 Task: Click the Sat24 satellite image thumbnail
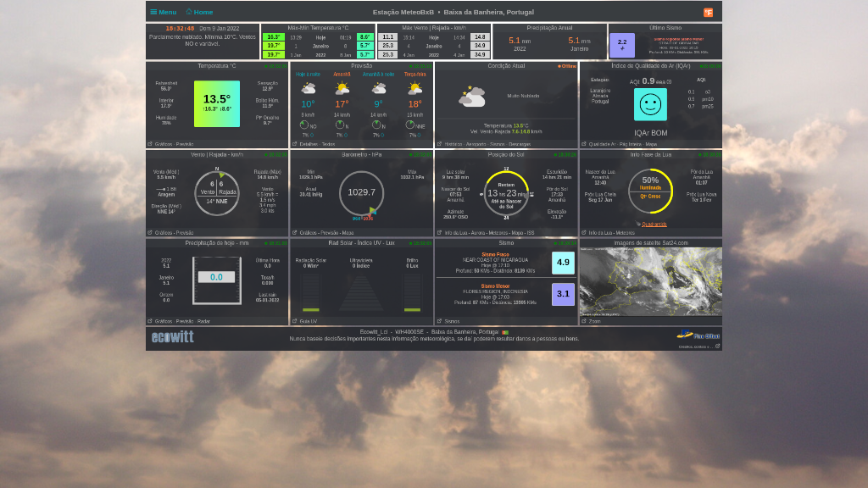pos(650,282)
